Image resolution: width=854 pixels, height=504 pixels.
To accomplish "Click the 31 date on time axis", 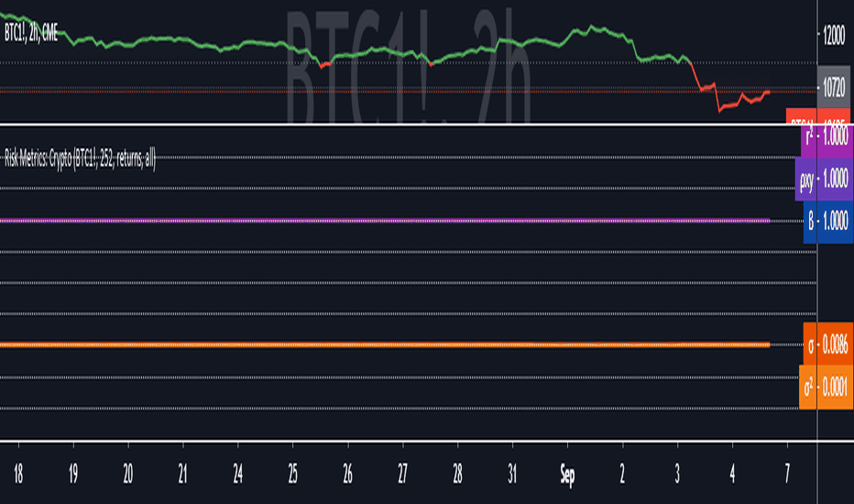I will click(512, 475).
